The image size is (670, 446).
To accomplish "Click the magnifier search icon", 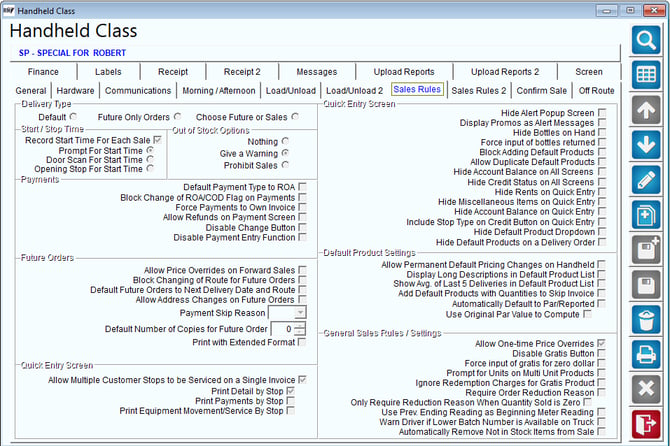I will (x=646, y=40).
